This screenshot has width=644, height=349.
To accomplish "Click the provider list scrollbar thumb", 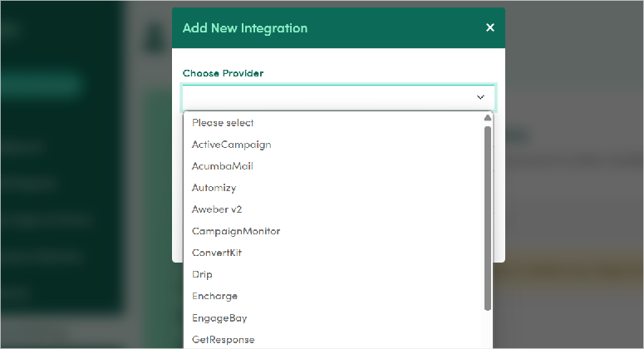I will pyautogui.click(x=488, y=219).
